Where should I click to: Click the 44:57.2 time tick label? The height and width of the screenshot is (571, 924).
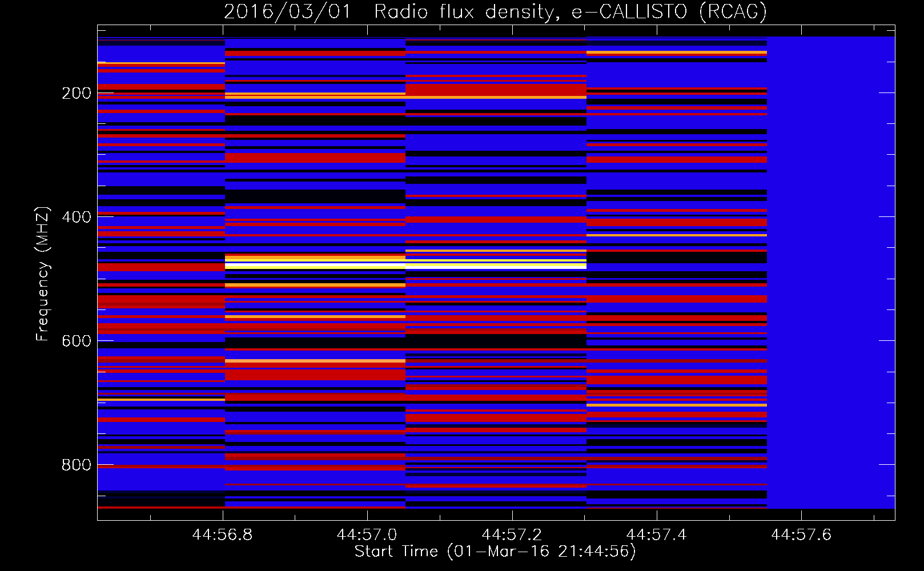pyautogui.click(x=512, y=534)
